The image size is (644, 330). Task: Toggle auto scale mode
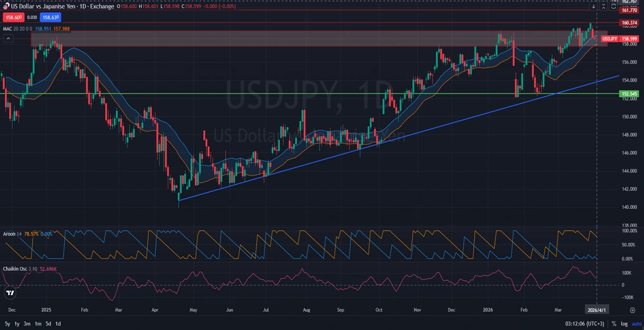pyautogui.click(x=636, y=324)
